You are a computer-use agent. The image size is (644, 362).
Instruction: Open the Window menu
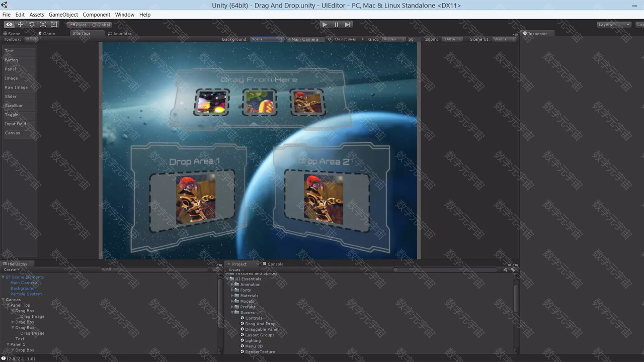(x=125, y=15)
